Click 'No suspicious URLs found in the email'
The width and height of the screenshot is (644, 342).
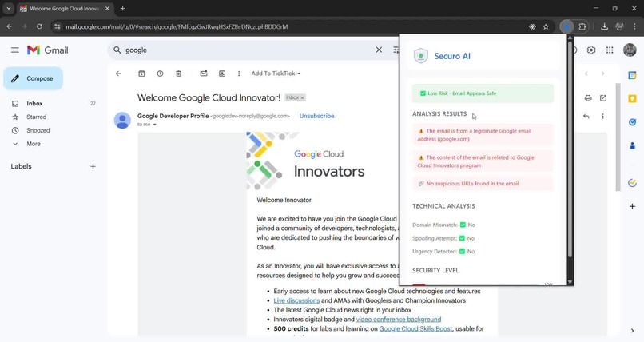coord(483,184)
